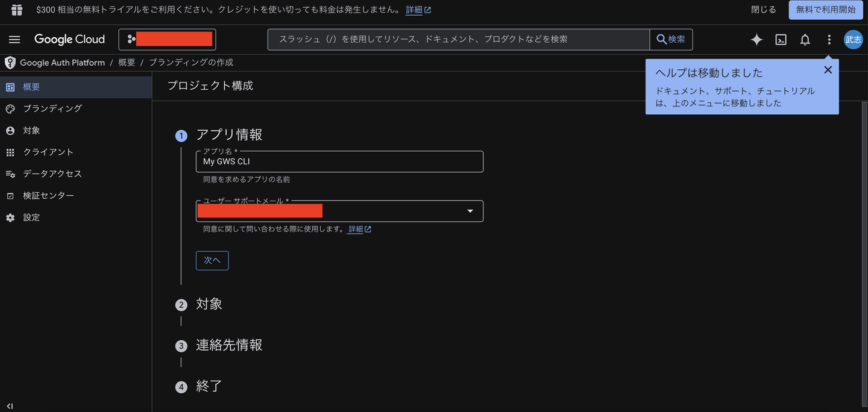Screen dimensions: 868x412
Task: Close the ヘルプは移動しました tooltip
Action: (x=828, y=70)
